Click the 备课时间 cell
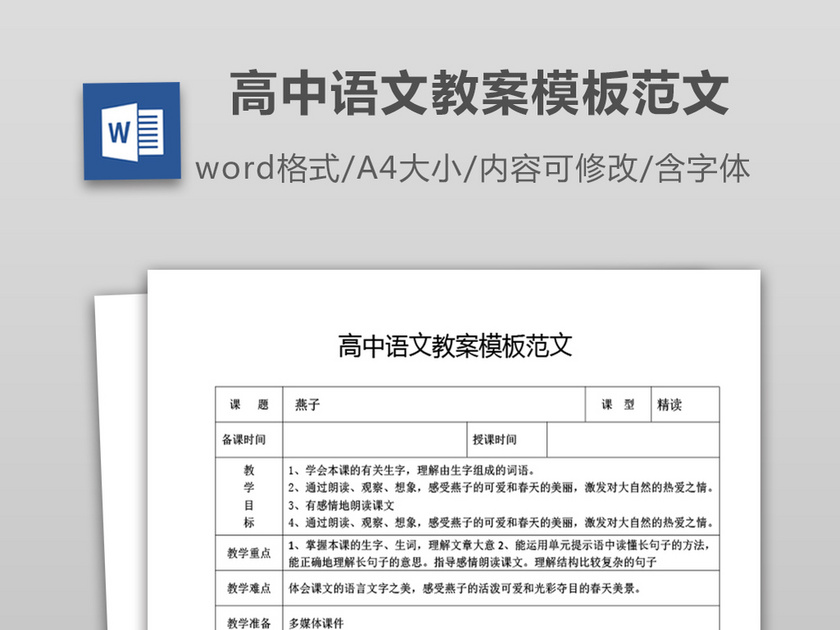The image size is (840, 630). (x=243, y=438)
